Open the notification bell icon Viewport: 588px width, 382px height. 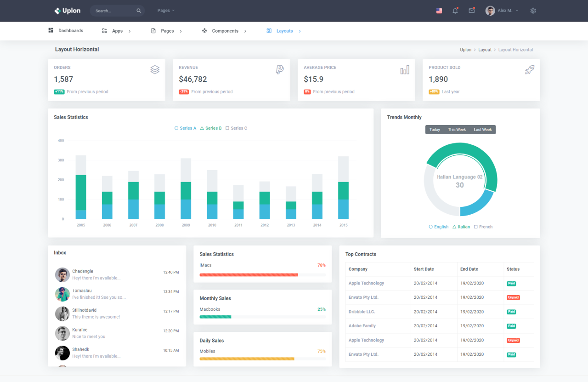point(455,11)
